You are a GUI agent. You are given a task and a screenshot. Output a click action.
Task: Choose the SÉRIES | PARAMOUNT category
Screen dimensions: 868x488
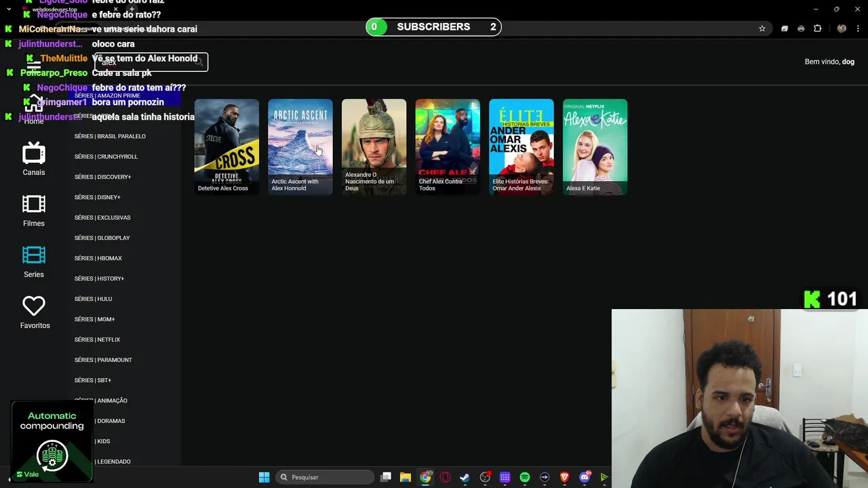[103, 360]
